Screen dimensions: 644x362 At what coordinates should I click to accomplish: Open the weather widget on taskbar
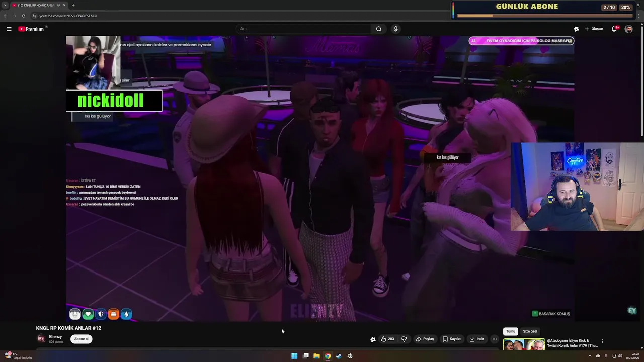tap(18, 356)
